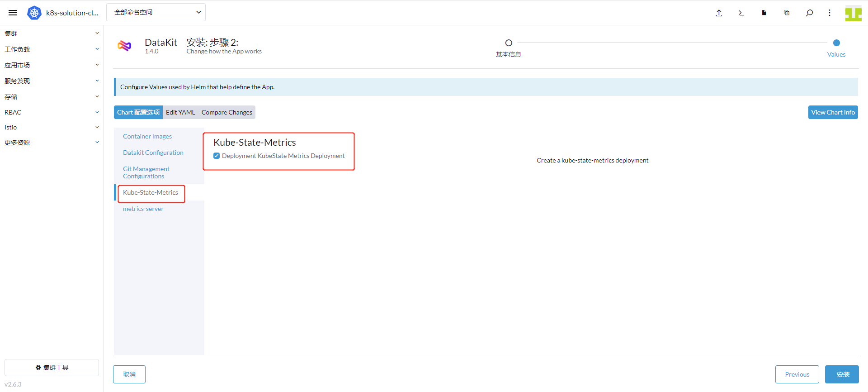Click the v2.6.3 version link
The height and width of the screenshot is (392, 868).
click(13, 384)
